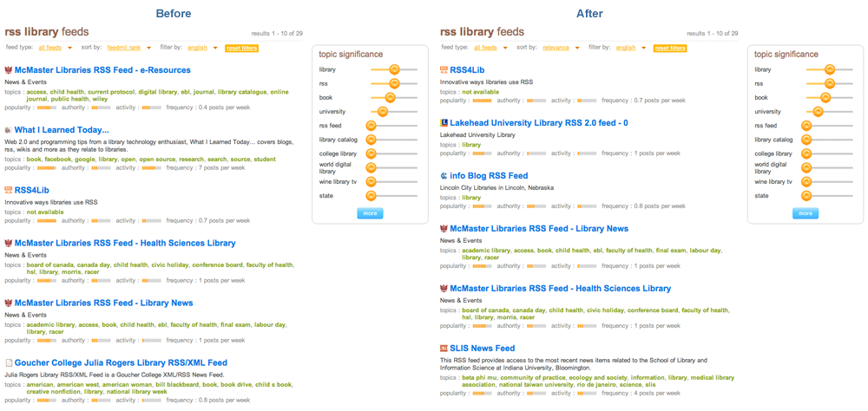Click the Goucher College feed document icon
Viewport: 868px width, 411px height.
pos(9,362)
